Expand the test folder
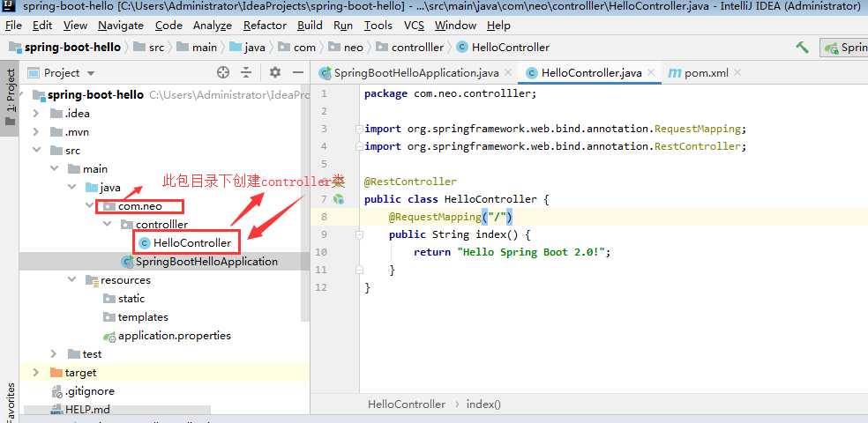This screenshot has width=868, height=423. [54, 354]
